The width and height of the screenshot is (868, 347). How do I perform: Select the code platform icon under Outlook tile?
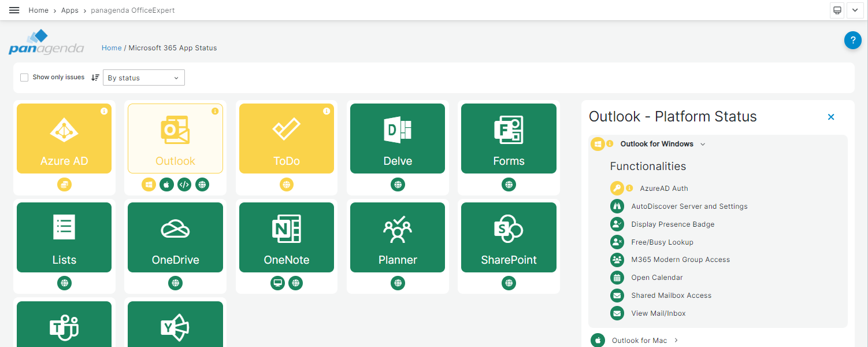click(184, 184)
